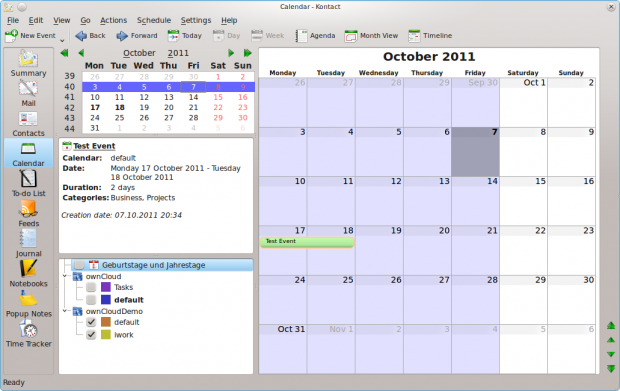Viewport: 620px width, 391px height.
Task: Open the Settings menu
Action: [x=196, y=20]
